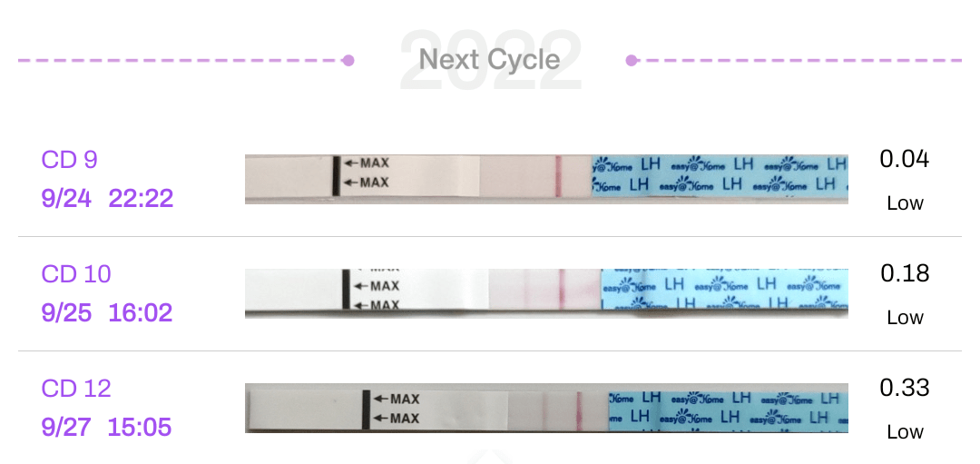980x464 pixels.
Task: Select the CD 12 cycle day label
Action: tap(76, 389)
